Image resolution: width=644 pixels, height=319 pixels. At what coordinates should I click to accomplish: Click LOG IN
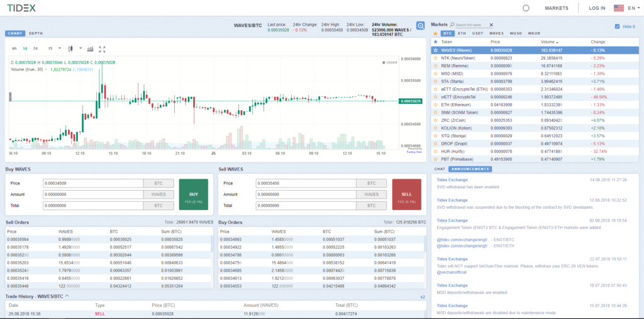coord(597,8)
